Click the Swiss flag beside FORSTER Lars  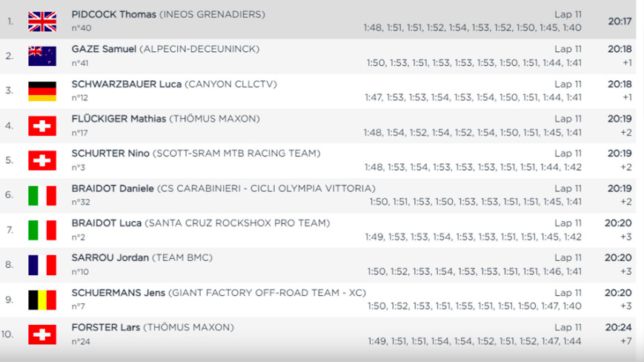pos(42,335)
